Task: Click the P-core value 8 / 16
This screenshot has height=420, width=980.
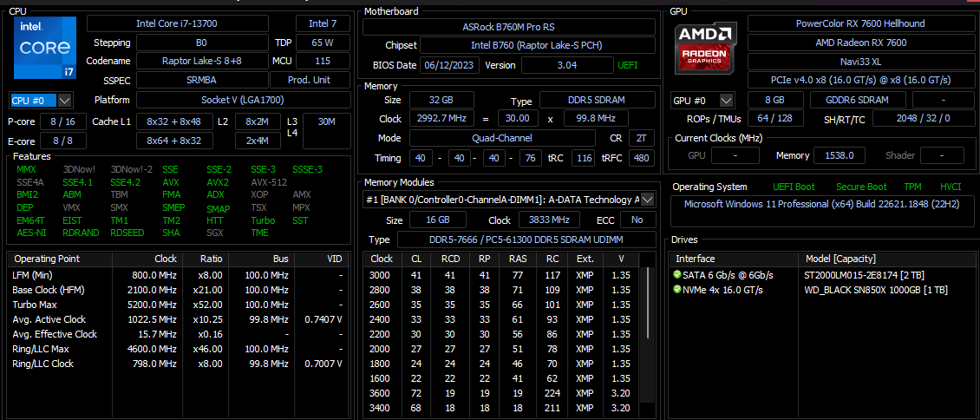Action: [63, 121]
